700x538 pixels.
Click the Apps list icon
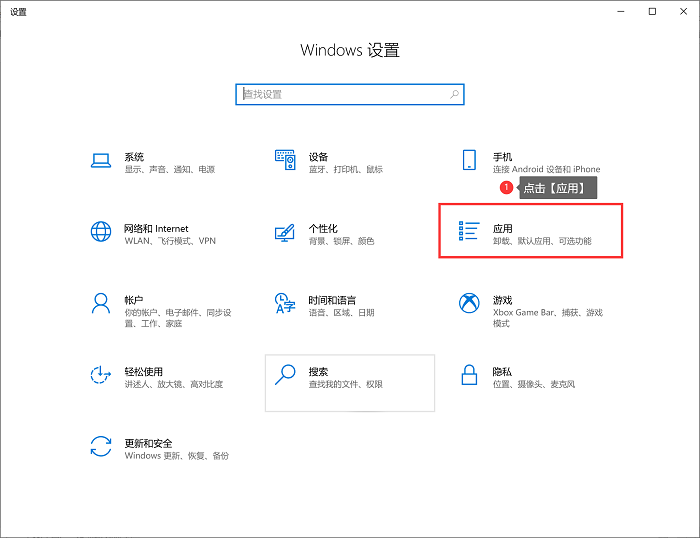tap(469, 232)
